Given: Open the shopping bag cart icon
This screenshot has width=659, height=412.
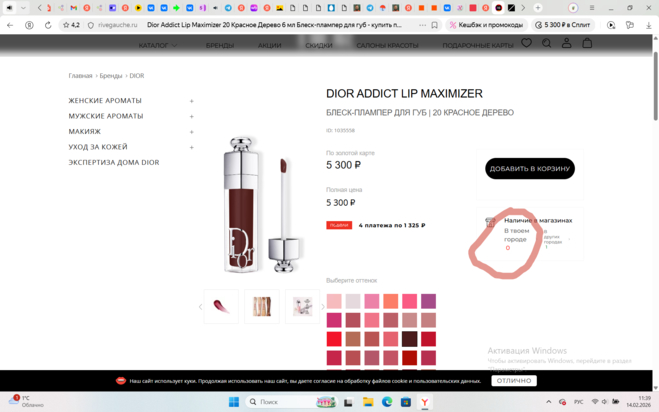Looking at the screenshot, I should coord(587,43).
